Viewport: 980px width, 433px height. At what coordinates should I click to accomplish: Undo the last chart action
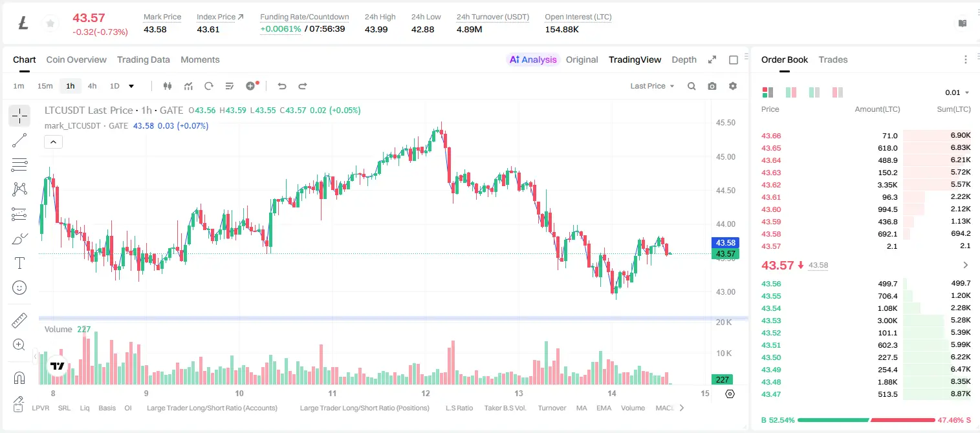(x=281, y=86)
